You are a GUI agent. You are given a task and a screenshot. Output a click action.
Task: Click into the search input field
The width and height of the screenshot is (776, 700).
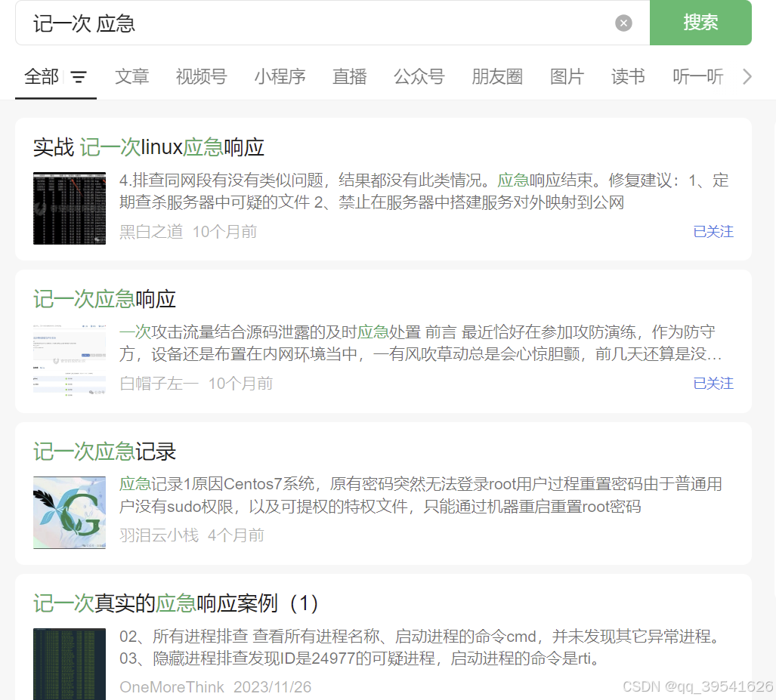coord(317,23)
